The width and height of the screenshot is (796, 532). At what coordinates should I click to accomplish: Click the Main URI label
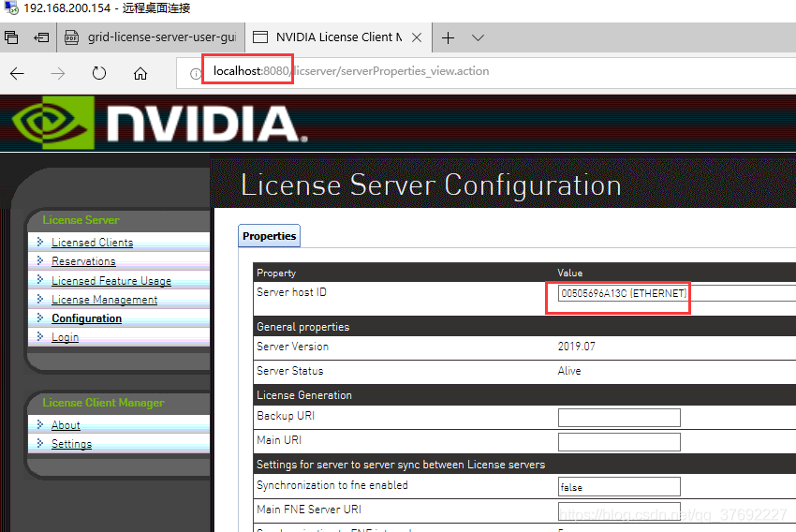[x=279, y=440]
